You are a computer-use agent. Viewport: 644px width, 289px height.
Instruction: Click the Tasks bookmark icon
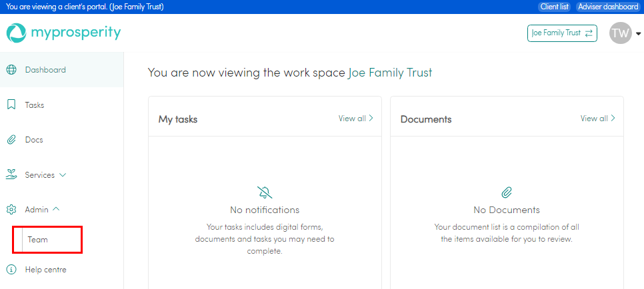[11, 105]
